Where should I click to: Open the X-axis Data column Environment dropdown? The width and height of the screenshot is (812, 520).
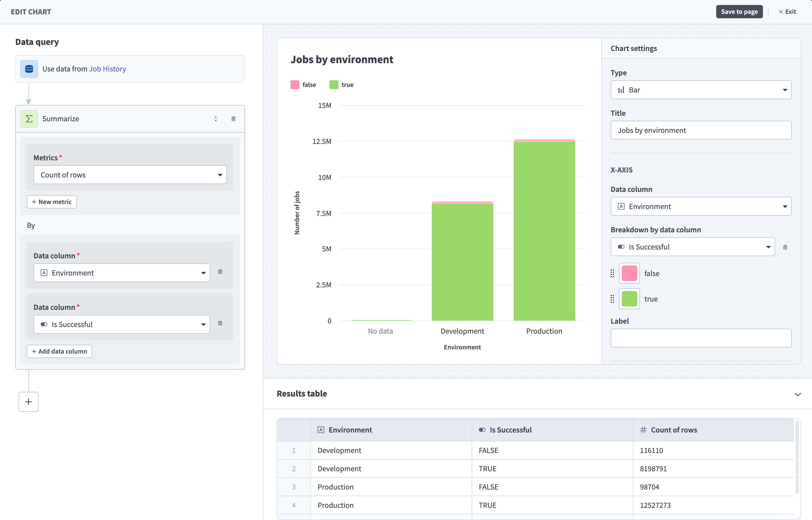click(701, 206)
